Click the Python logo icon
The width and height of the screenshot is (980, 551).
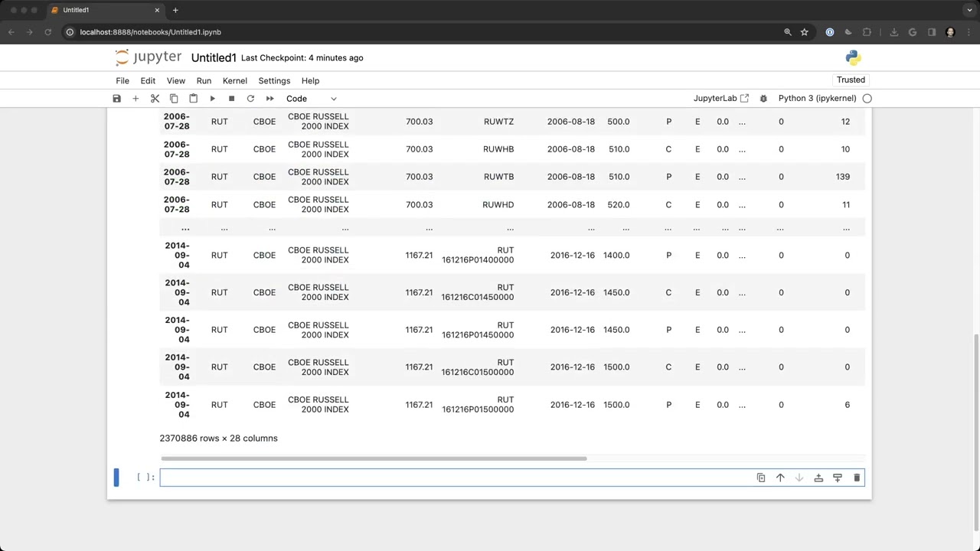(x=853, y=58)
